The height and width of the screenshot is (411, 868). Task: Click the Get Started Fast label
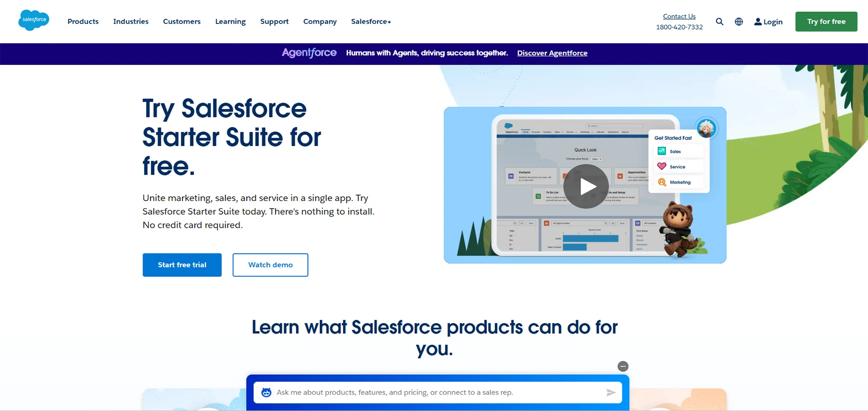[x=673, y=138]
